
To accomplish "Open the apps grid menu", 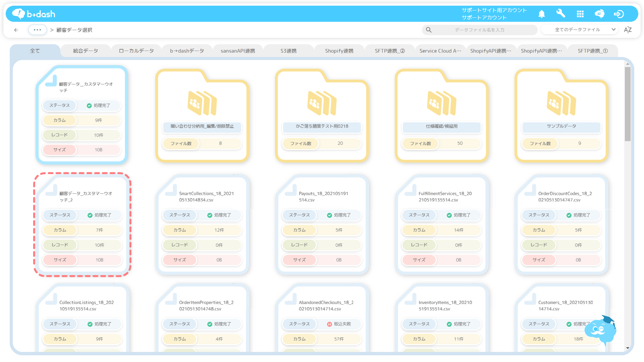I will point(580,14).
